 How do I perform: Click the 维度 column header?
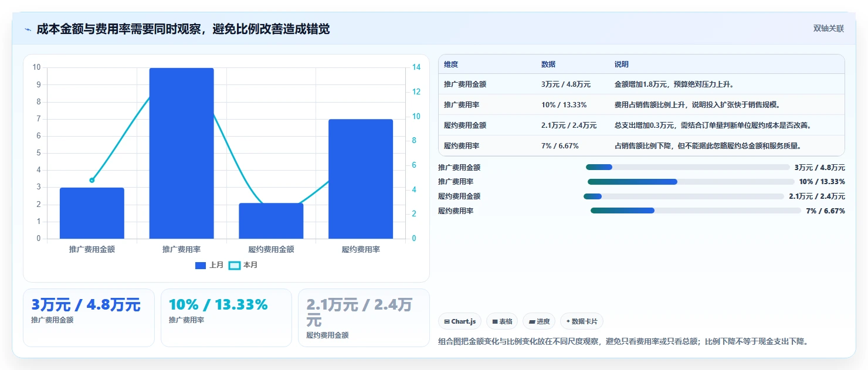451,65
